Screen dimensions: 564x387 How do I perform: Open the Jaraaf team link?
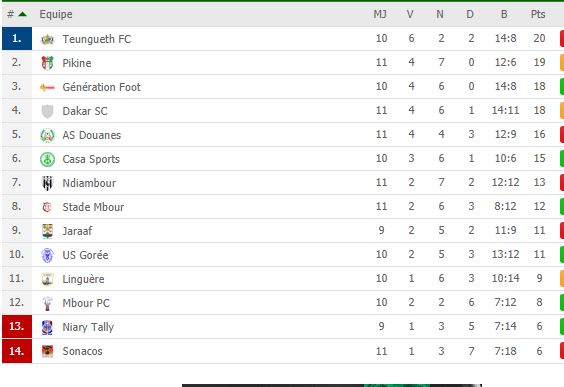77,231
